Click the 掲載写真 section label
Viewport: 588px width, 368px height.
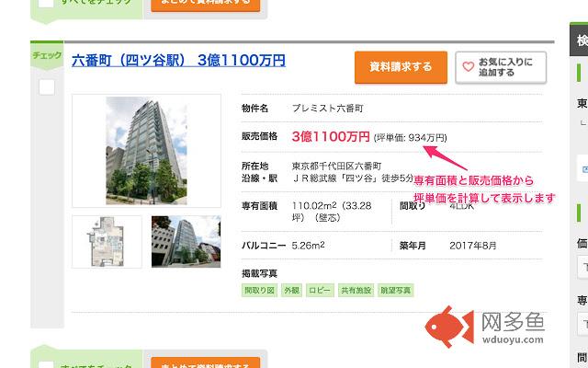point(259,273)
